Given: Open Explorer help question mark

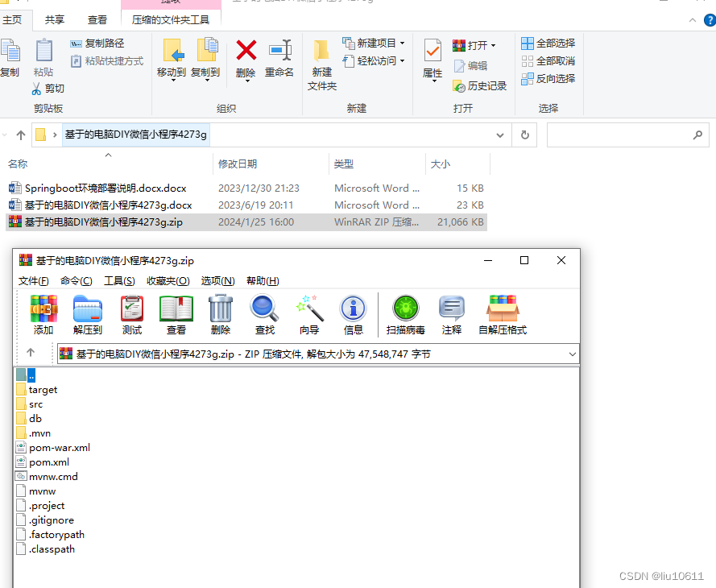Looking at the screenshot, I should (x=710, y=20).
